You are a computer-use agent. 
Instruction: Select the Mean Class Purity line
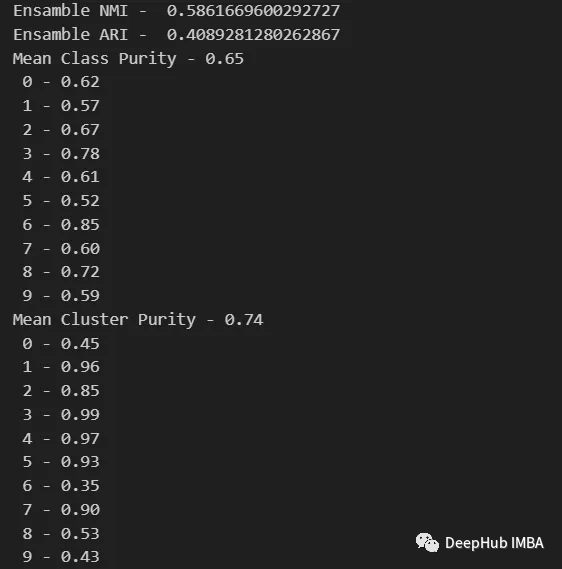tap(128, 59)
